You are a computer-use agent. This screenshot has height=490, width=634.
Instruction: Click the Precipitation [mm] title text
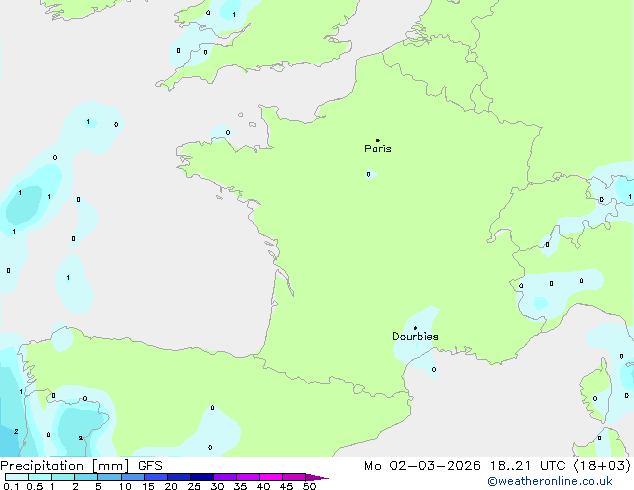pyautogui.click(x=64, y=466)
